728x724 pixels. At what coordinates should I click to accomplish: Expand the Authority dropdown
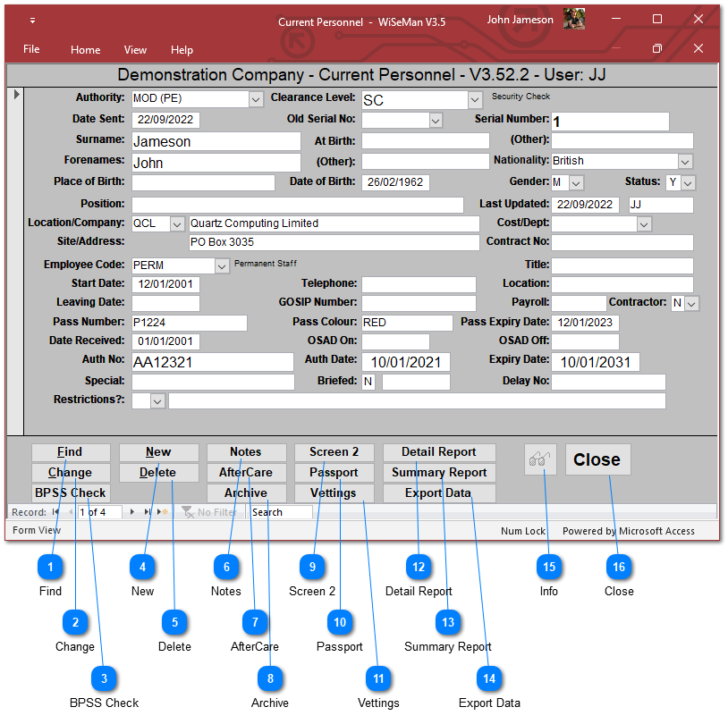256,99
